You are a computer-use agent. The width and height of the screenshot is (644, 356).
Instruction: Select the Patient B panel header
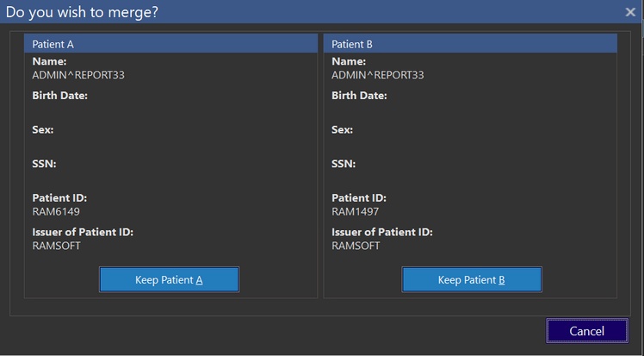pos(470,44)
